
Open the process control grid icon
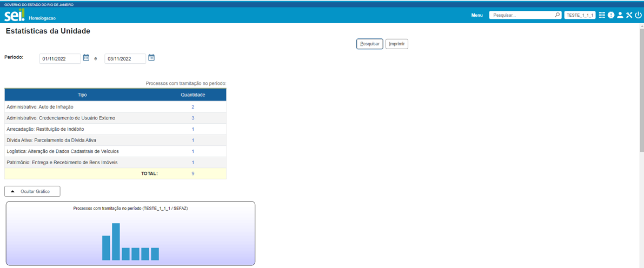point(602,15)
